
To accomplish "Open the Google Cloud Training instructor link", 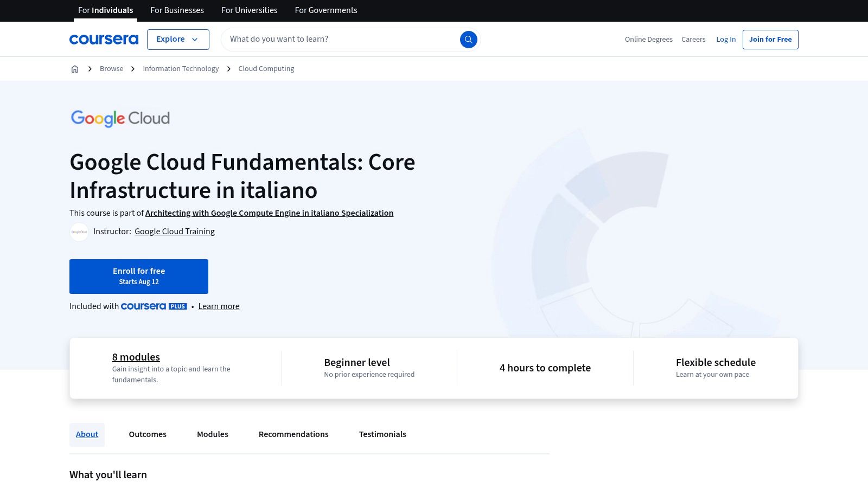I will point(175,232).
